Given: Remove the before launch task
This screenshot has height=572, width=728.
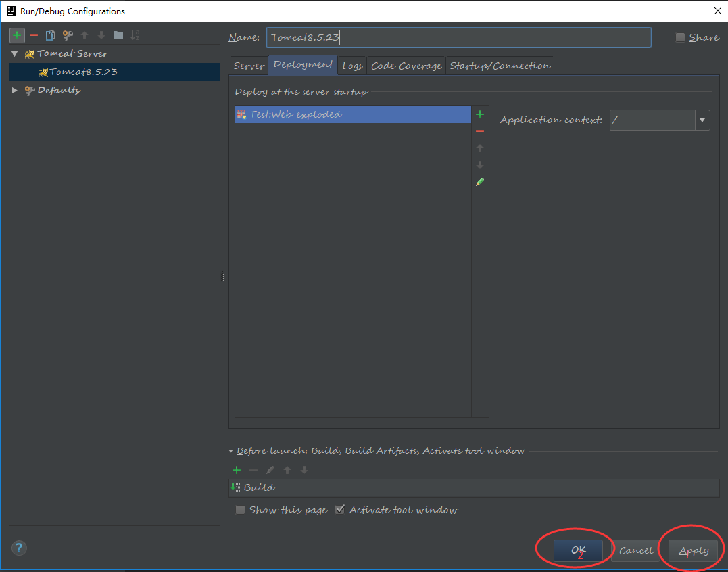Looking at the screenshot, I should (x=253, y=470).
